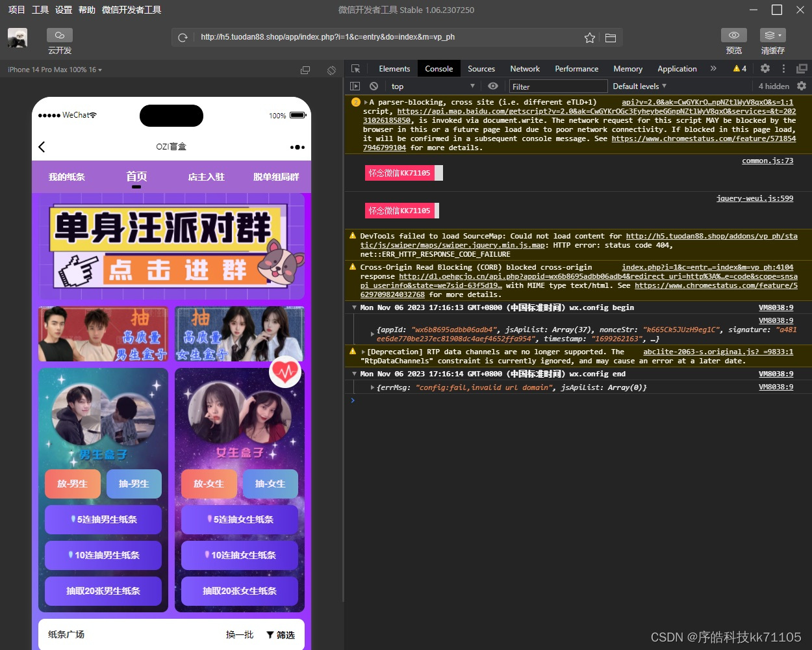
Task: Tap the 10连抽女生纸条 button
Action: point(240,555)
